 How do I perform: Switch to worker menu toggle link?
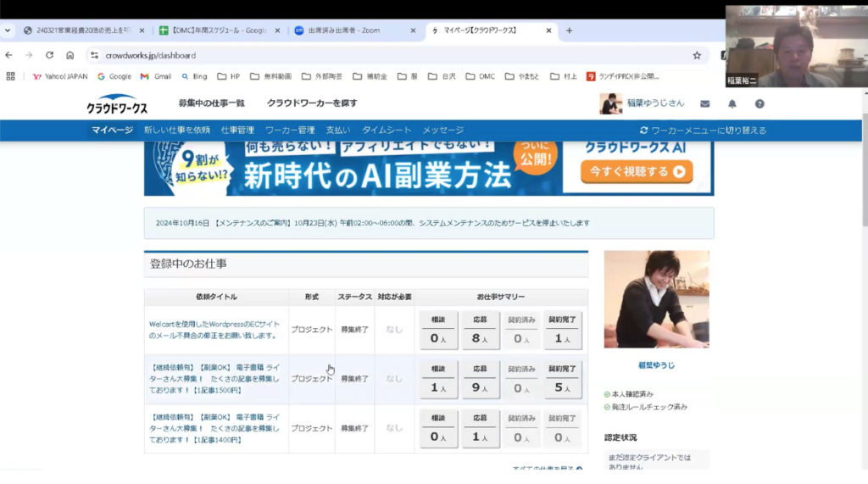(703, 131)
